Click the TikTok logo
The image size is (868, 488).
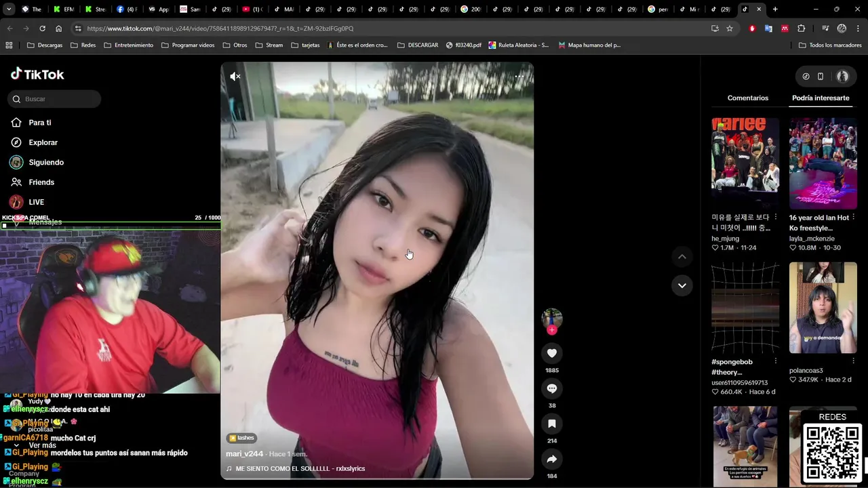37,74
